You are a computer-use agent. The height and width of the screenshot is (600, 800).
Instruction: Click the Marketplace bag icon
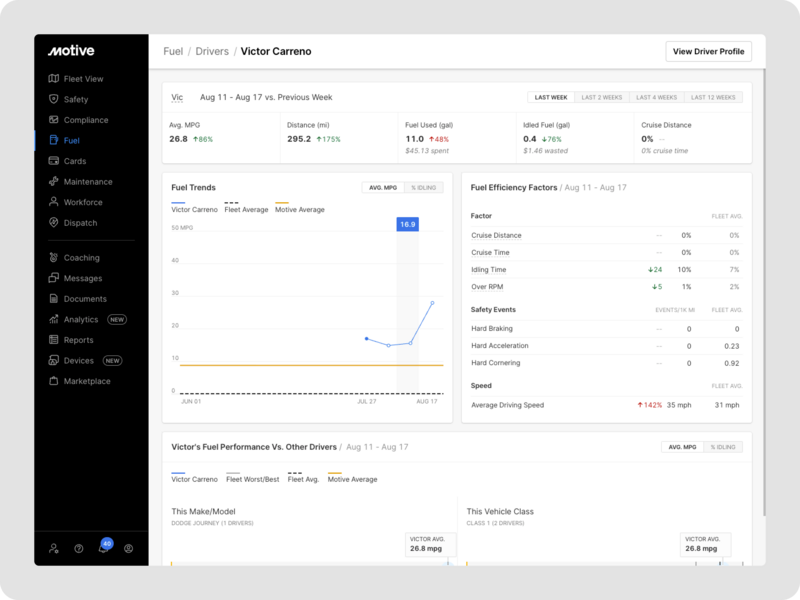(54, 381)
